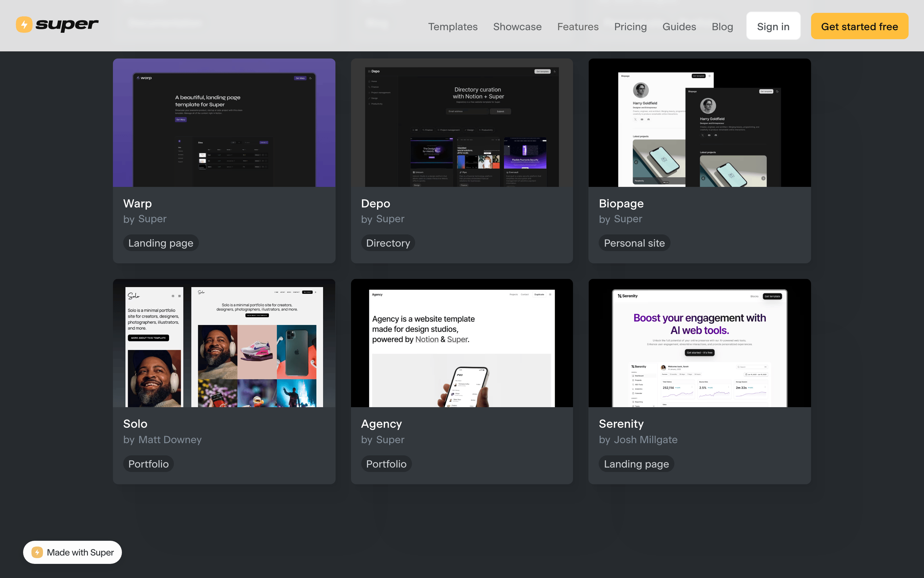Click the Directory tag under Depo
This screenshot has width=924, height=578.
click(388, 243)
